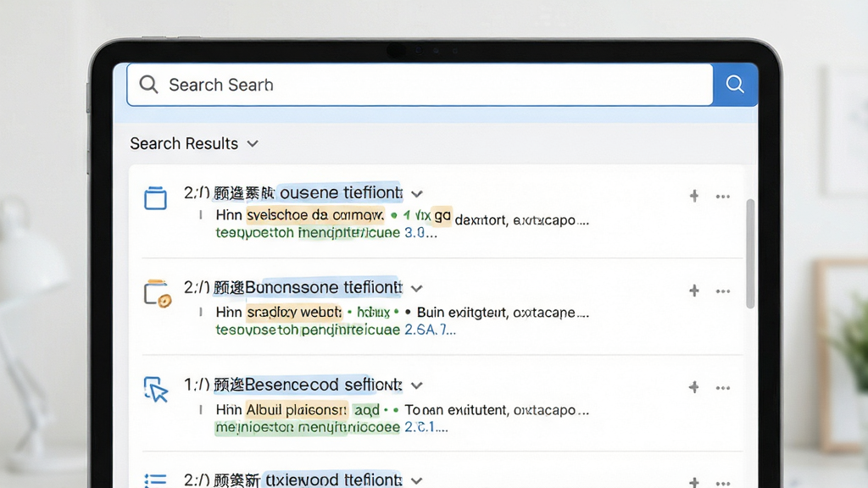The height and width of the screenshot is (488, 868).
Task: Open more options for Besencecod sefliont result
Action: tap(723, 388)
